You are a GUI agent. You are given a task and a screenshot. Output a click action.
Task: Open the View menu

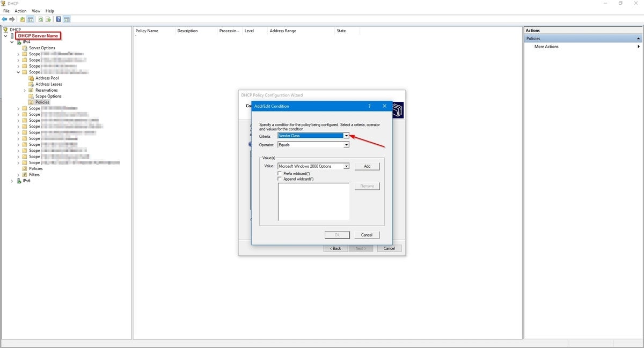coord(35,11)
